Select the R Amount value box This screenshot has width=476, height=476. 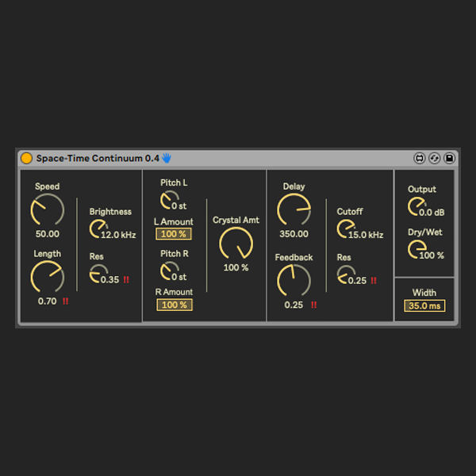(x=174, y=305)
